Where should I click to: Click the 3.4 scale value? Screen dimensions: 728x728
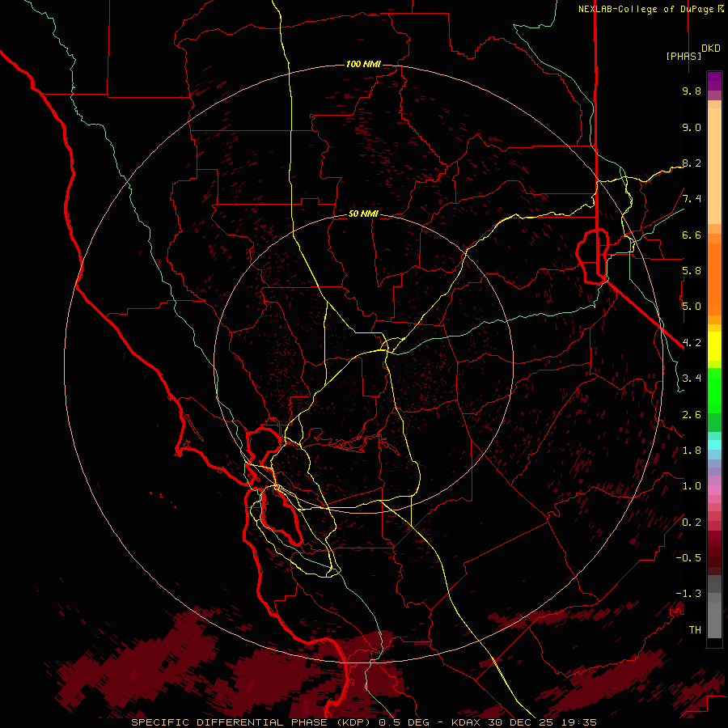(x=692, y=379)
